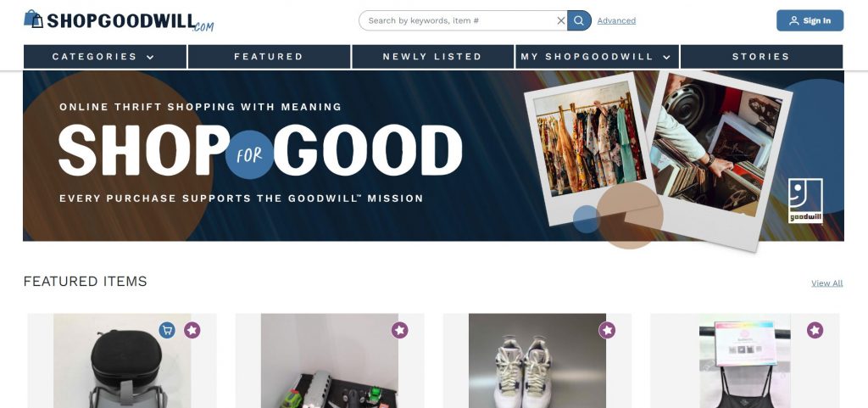Open the My ShopGoodwill dropdown
The image size is (868, 408).
pyautogui.click(x=598, y=57)
